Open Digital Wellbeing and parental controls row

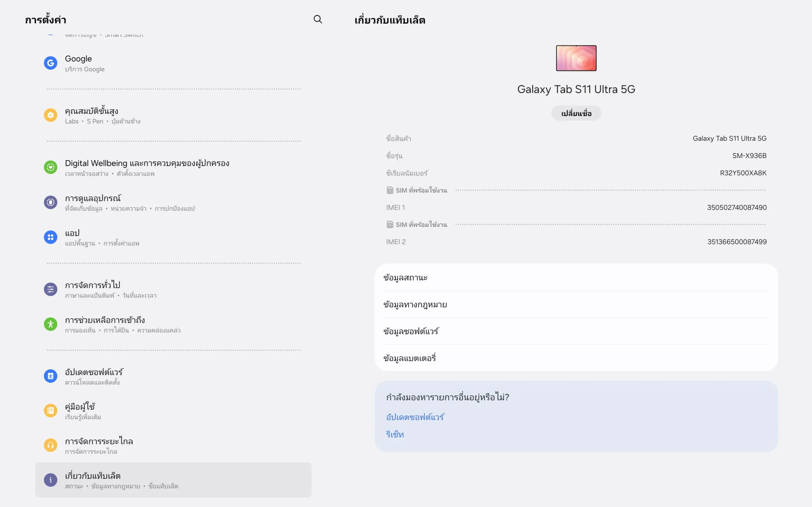click(173, 167)
